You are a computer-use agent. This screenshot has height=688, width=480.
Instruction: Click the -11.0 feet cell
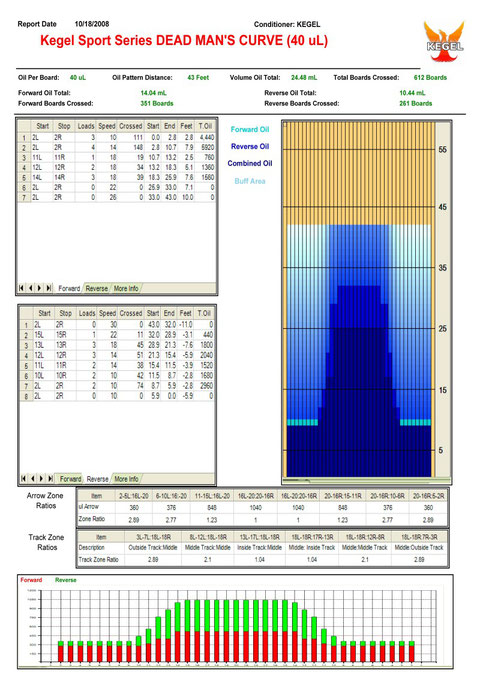[186, 325]
